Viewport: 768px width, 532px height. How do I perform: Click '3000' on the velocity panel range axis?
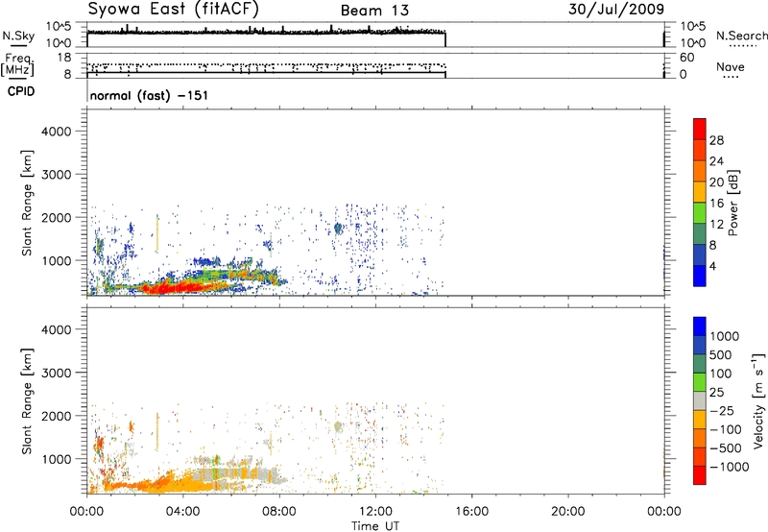(56, 373)
